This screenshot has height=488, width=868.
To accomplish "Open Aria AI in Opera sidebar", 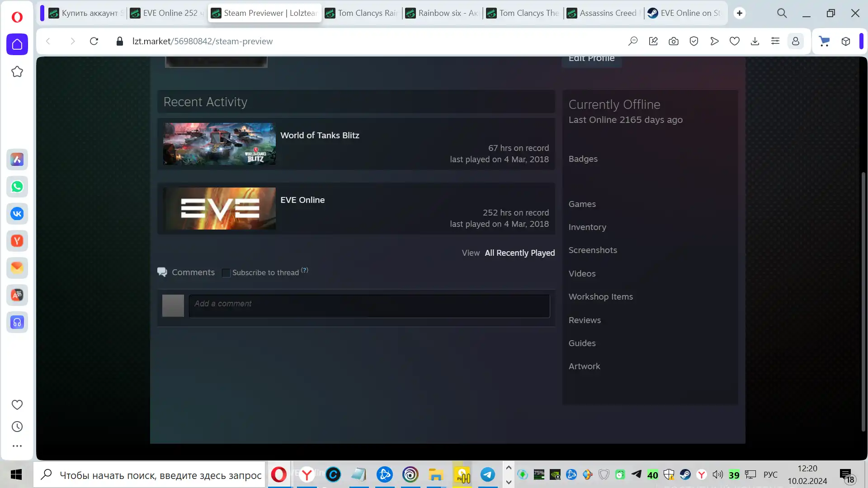I will [x=17, y=159].
